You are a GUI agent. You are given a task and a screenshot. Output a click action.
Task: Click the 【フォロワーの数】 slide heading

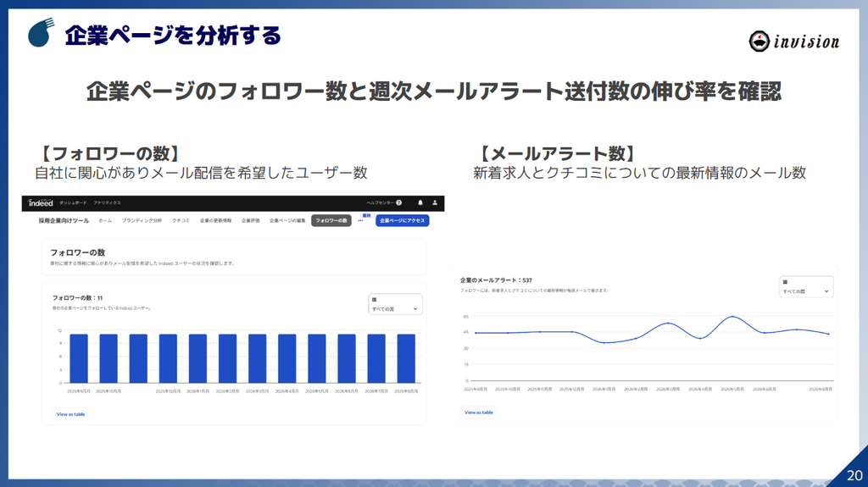pyautogui.click(x=109, y=154)
